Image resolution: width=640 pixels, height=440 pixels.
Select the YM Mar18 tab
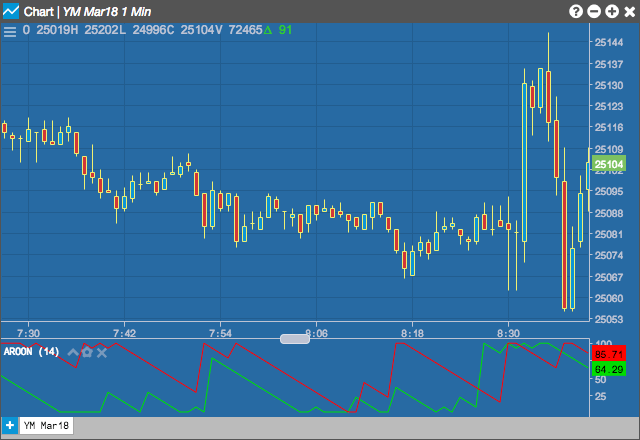click(46, 426)
